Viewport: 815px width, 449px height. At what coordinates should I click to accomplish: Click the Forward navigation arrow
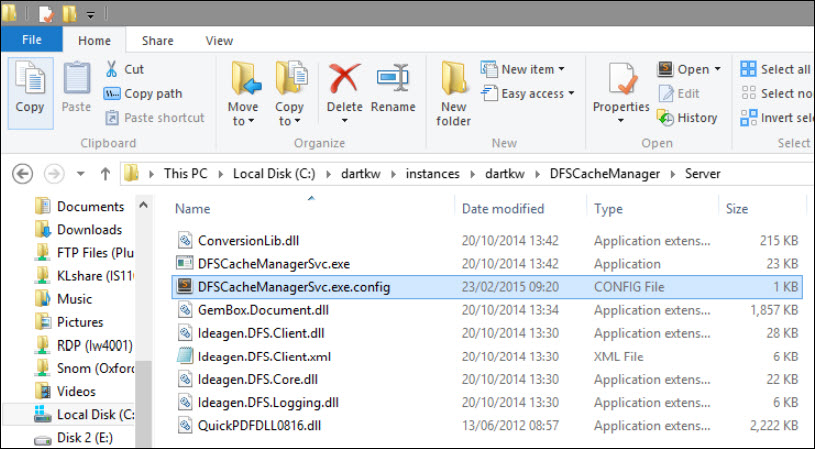pyautogui.click(x=54, y=174)
